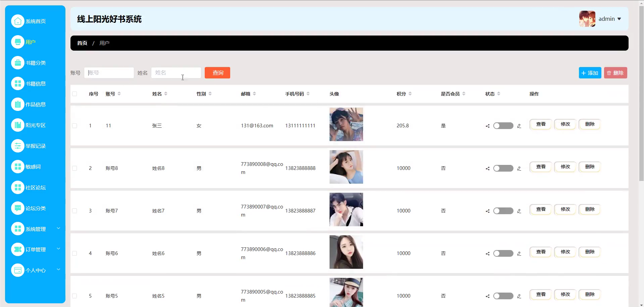Sort by the 状态 column
The height and width of the screenshot is (307, 644).
499,94
